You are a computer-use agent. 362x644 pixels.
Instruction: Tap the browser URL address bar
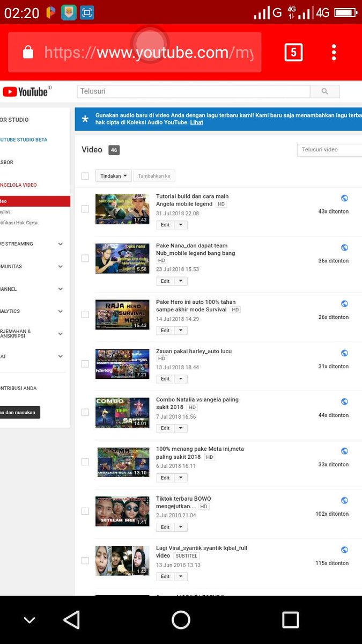(135, 52)
